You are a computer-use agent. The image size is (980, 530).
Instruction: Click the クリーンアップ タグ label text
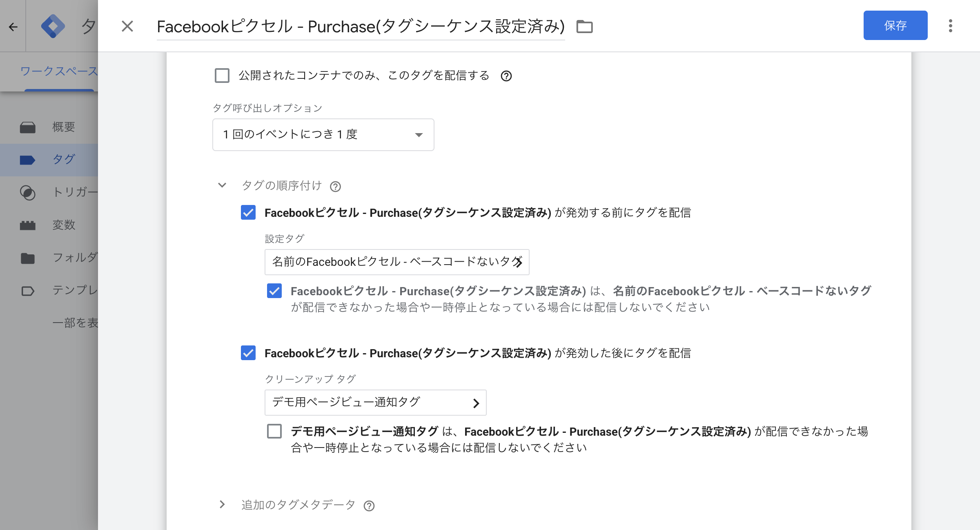pyautogui.click(x=311, y=379)
